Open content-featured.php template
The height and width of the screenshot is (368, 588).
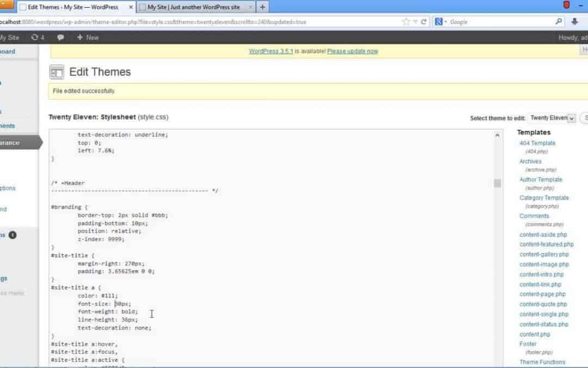pos(547,244)
